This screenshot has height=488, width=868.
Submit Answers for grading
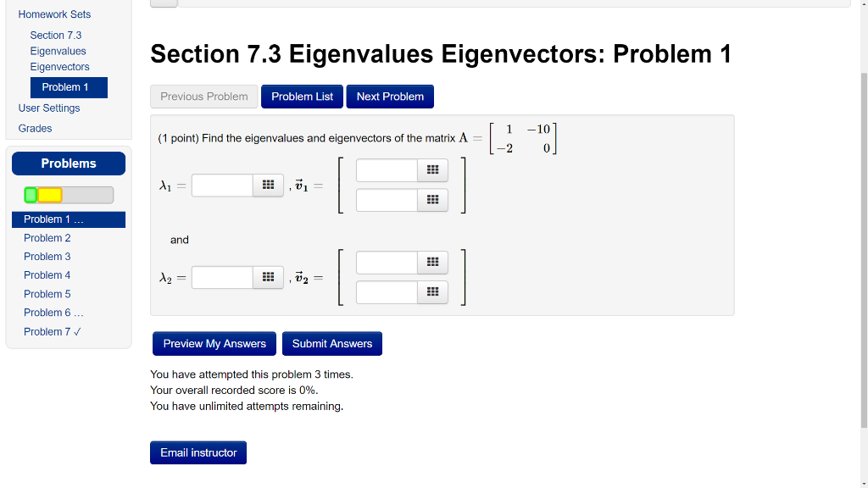pyautogui.click(x=331, y=343)
